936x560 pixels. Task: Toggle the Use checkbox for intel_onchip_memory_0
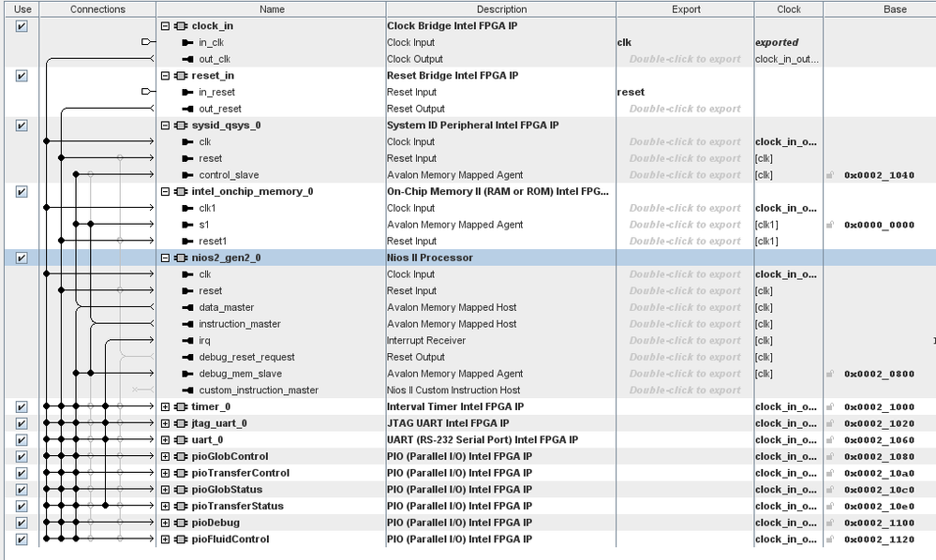click(22, 191)
